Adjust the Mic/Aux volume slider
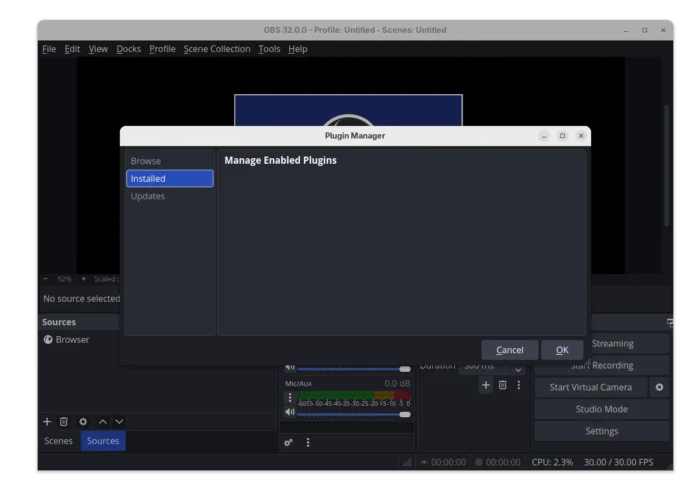The height and width of the screenshot is (495, 700). click(354, 415)
